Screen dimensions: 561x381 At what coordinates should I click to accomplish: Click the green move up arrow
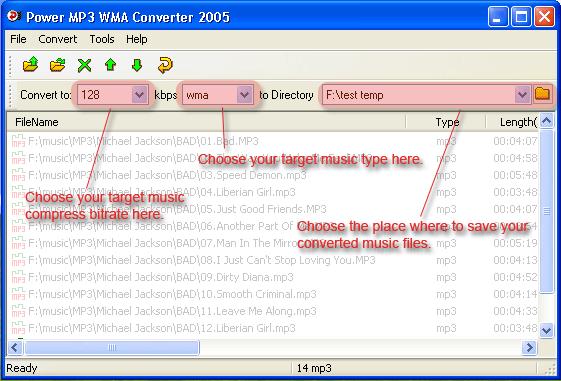click(111, 65)
